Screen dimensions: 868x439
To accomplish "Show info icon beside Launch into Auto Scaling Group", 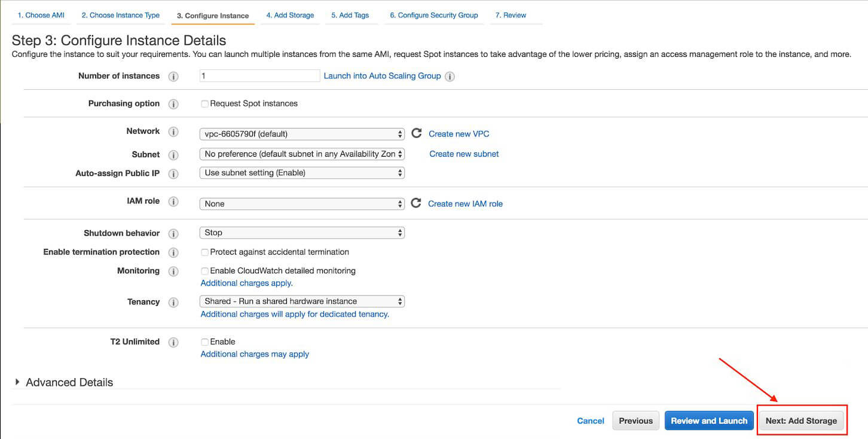I will [450, 77].
